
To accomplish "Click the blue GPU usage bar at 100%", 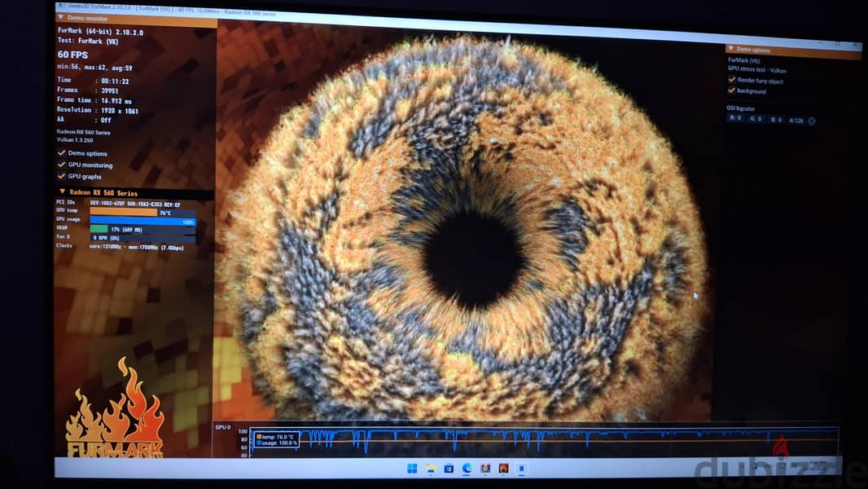I will 142,221.
